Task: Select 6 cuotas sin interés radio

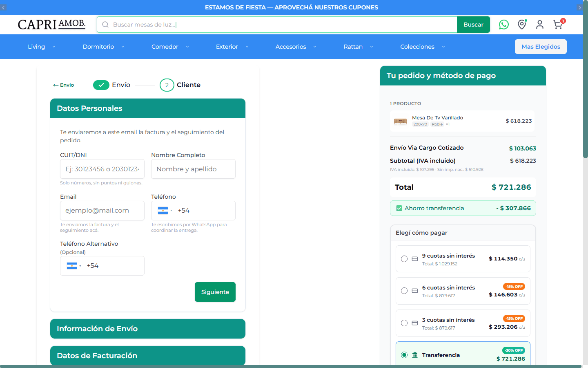Action: 404,291
